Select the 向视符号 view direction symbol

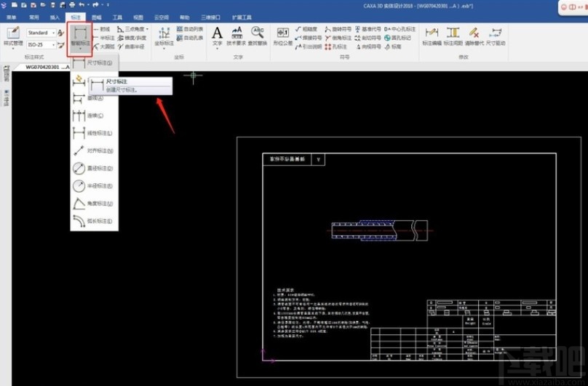click(x=367, y=47)
